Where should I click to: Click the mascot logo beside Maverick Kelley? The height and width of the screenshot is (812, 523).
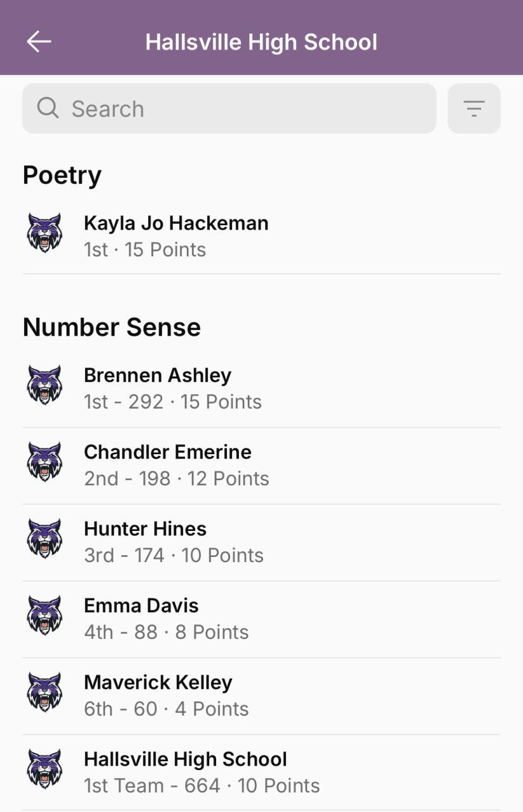[44, 693]
